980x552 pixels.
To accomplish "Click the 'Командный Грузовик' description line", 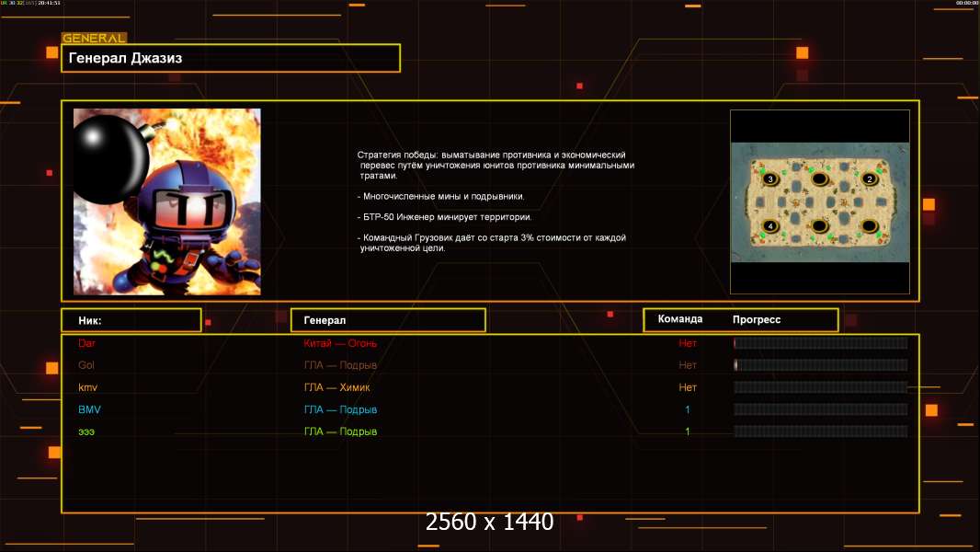I will pyautogui.click(x=492, y=243).
